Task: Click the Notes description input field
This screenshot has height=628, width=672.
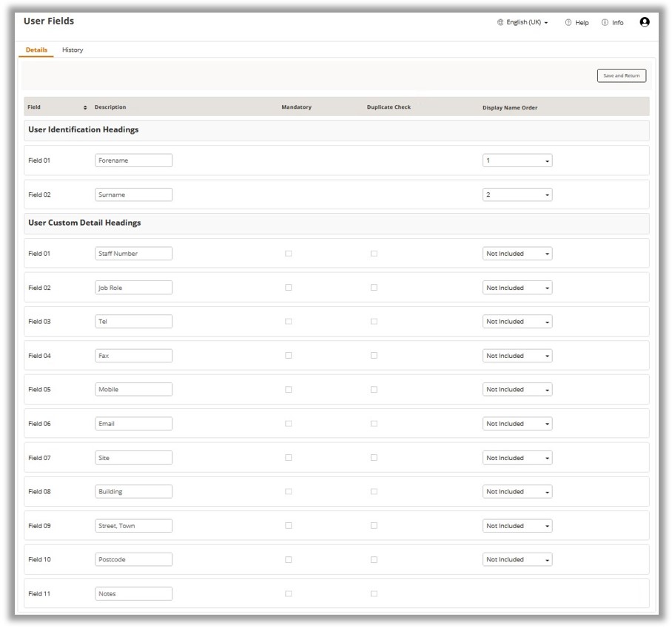Action: tap(133, 594)
